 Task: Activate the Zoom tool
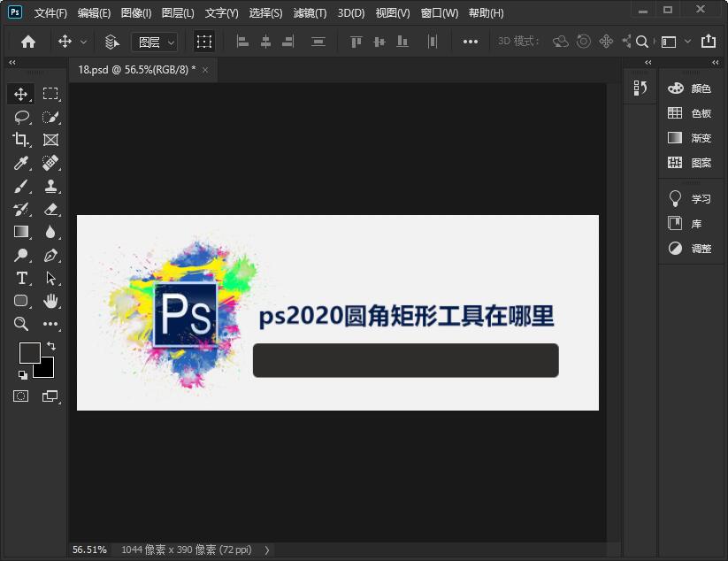coord(21,325)
